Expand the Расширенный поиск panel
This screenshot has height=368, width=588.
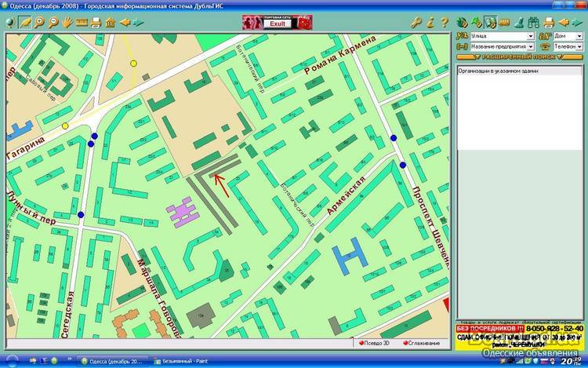[520, 57]
